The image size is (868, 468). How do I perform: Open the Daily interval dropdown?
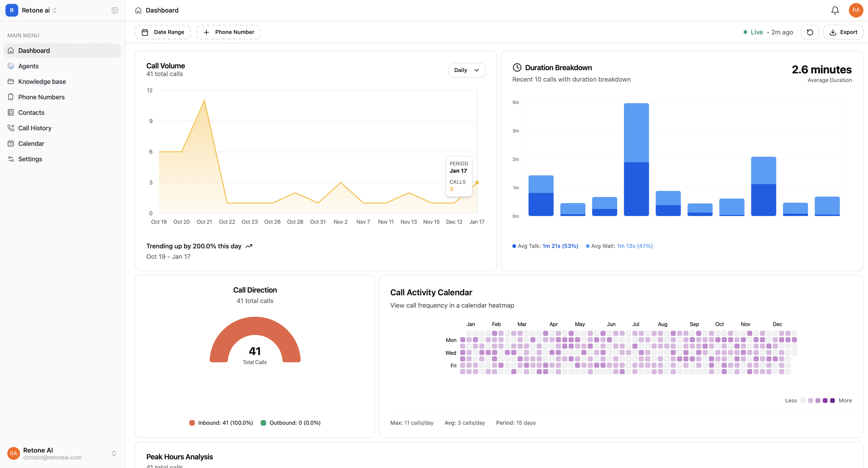(x=466, y=70)
